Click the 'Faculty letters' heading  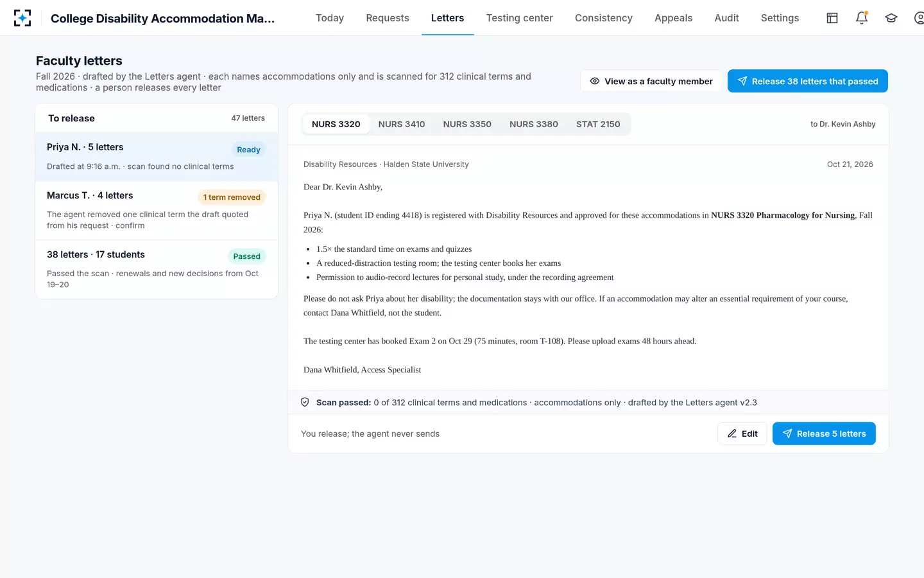[x=79, y=60]
